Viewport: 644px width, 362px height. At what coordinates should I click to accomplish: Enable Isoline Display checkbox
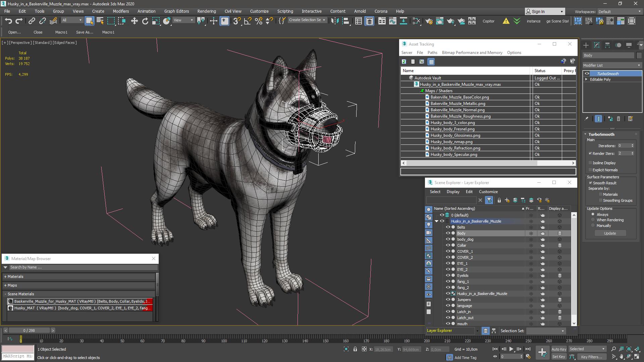click(x=590, y=163)
